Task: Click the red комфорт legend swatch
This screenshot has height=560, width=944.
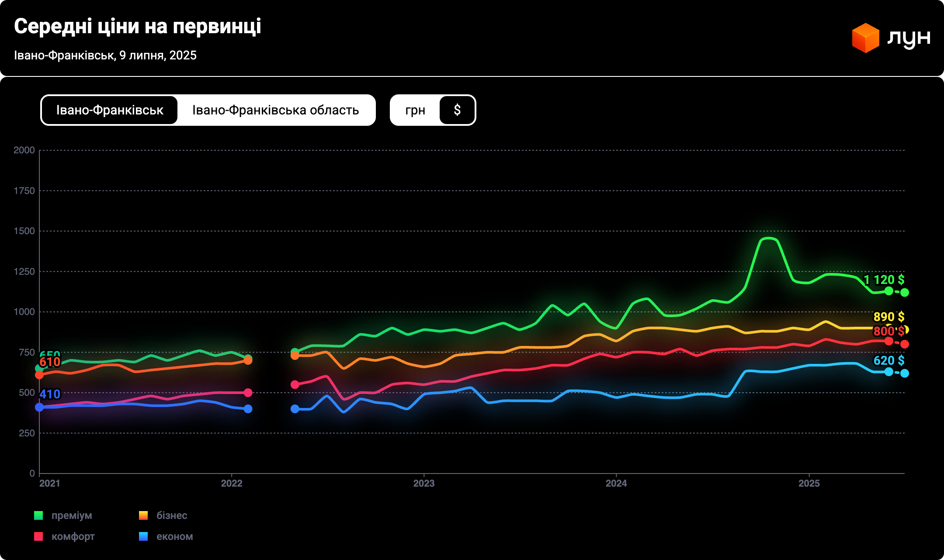Action: click(38, 536)
